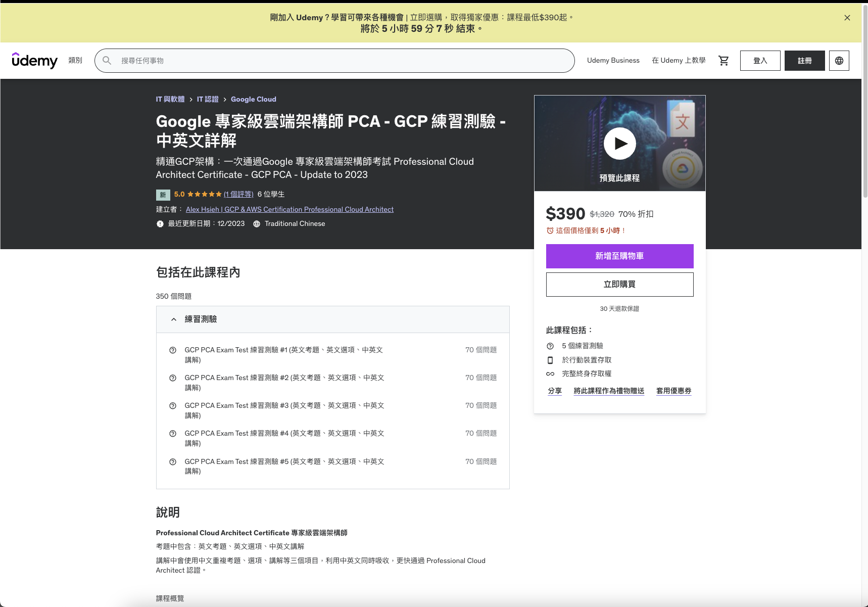Select GCP PCA Exam Test 練習測驗 #1 row
This screenshot has height=607, width=868.
click(x=333, y=355)
